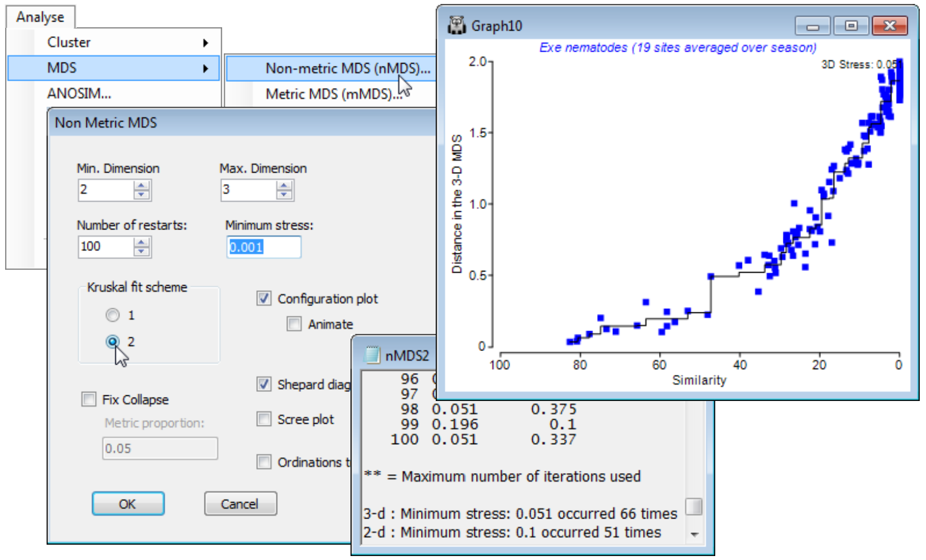Click row 100 in nMDS2 results
This screenshot has width=926, height=560.
pos(483,439)
